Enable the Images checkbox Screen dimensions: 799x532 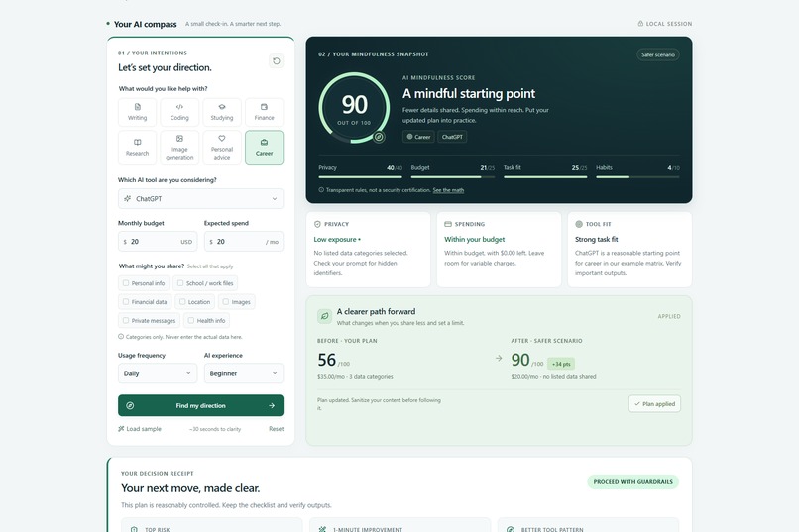point(226,302)
